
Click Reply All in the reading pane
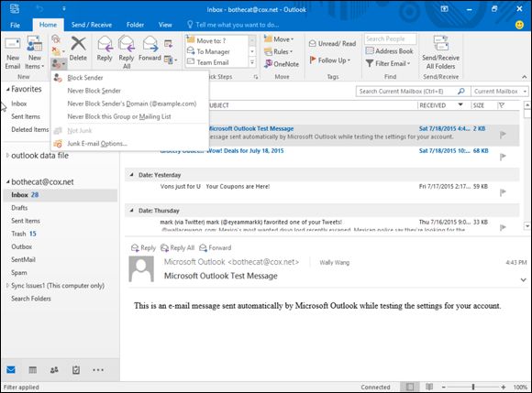tap(177, 247)
